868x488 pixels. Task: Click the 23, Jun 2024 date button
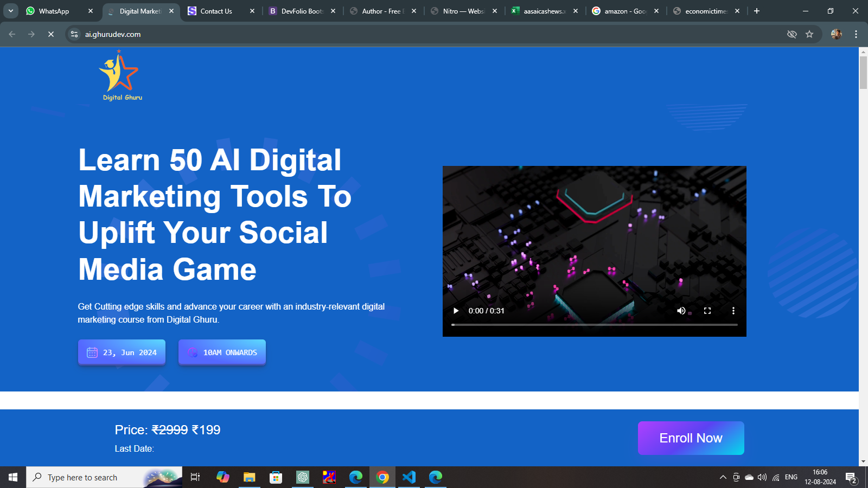122,352
